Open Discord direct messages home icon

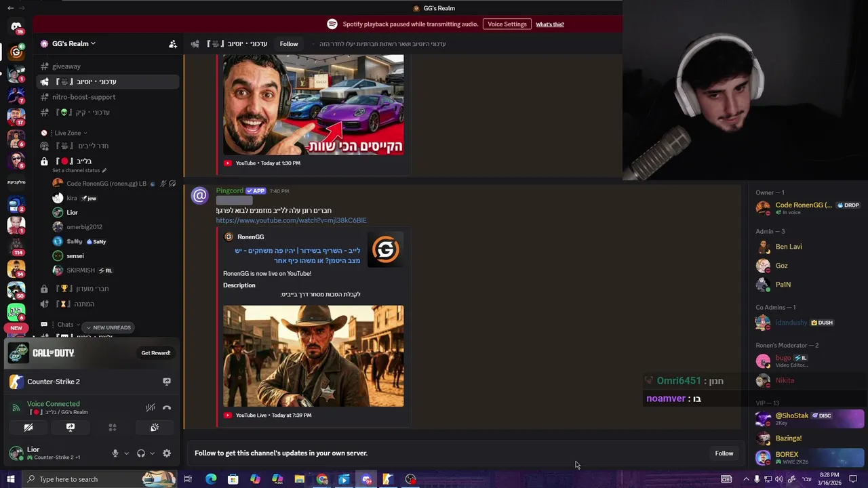coord(16,26)
